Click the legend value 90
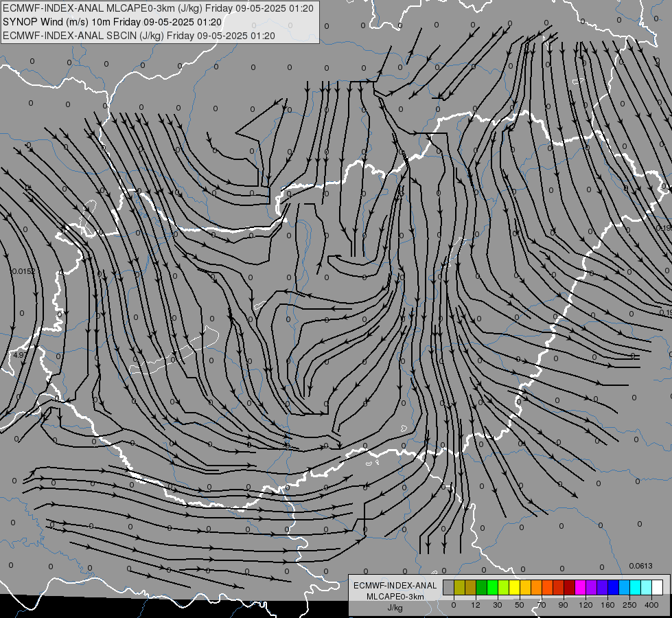672x618 pixels. (563, 605)
